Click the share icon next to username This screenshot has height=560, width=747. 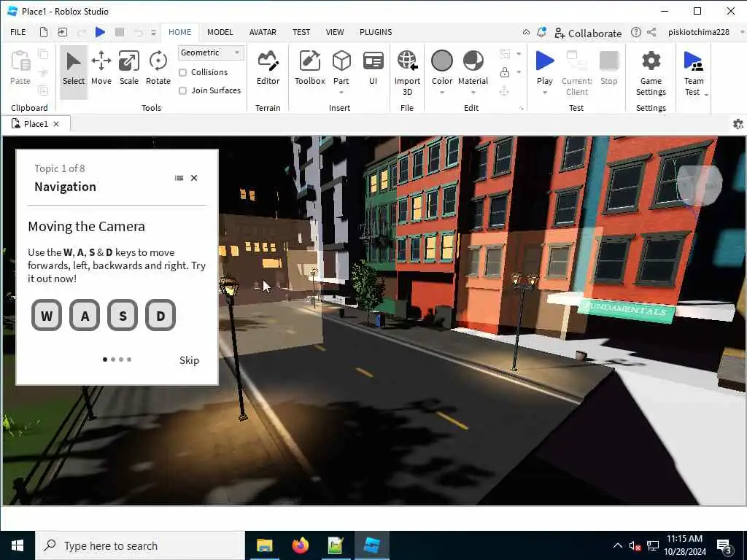(x=651, y=32)
